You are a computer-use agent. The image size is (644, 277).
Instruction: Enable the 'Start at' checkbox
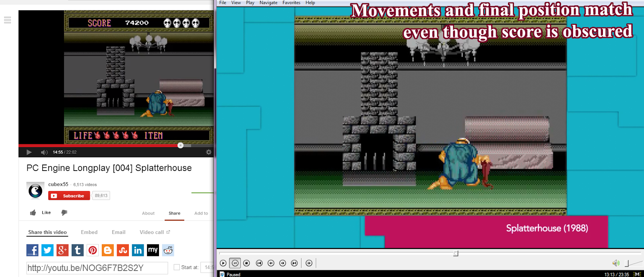(x=176, y=267)
